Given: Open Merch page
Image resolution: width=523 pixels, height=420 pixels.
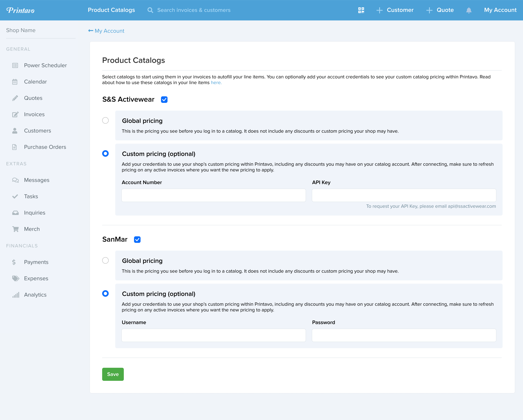Looking at the screenshot, I should pos(32,229).
